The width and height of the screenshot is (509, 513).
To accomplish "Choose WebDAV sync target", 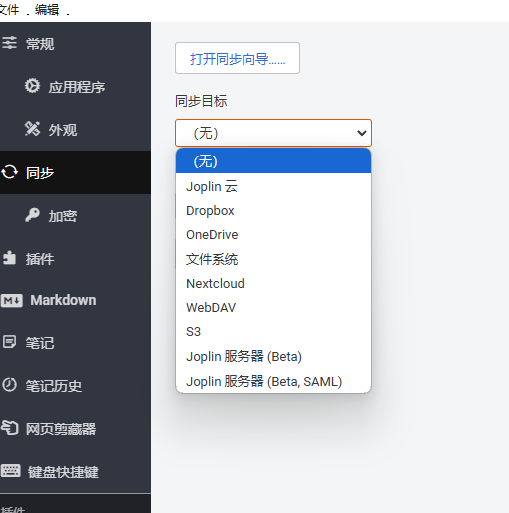I will 273,308.
